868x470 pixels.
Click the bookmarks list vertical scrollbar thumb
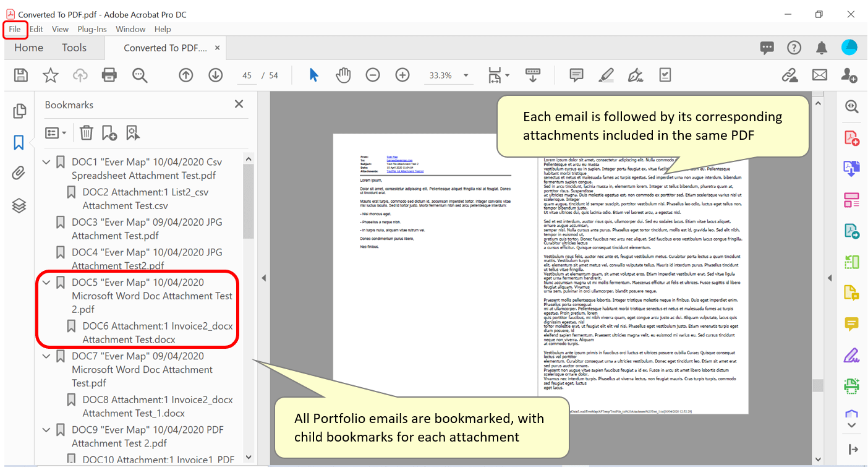(x=249, y=202)
